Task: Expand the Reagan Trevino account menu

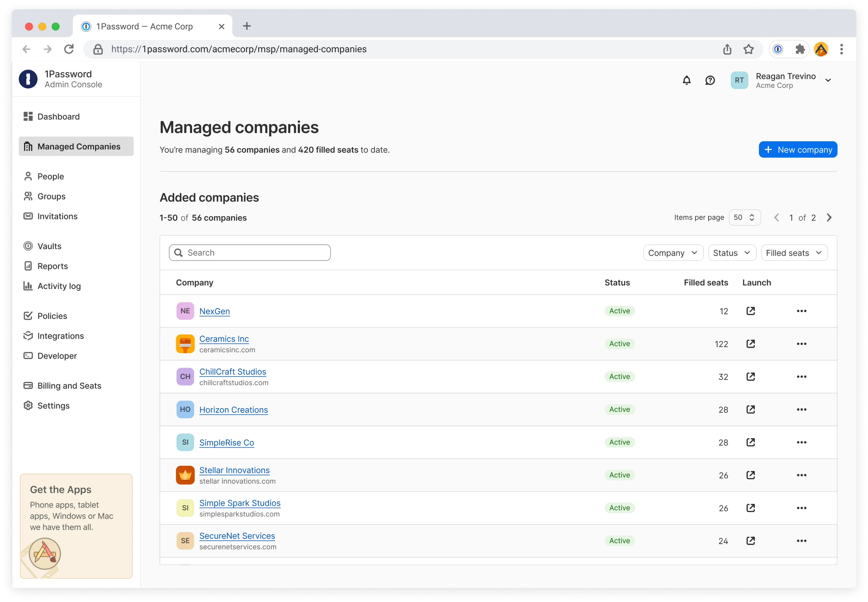Action: pos(828,80)
